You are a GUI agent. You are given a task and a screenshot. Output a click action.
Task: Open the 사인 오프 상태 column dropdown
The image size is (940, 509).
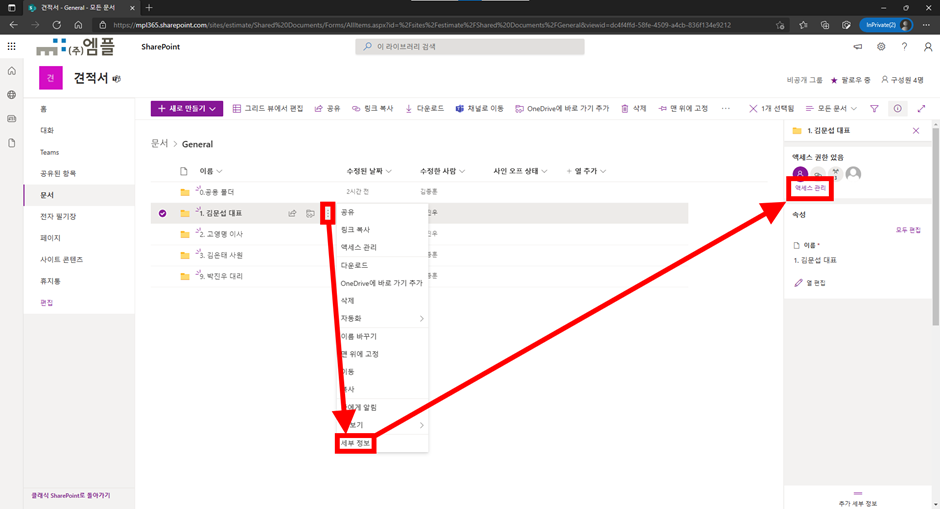tap(520, 171)
